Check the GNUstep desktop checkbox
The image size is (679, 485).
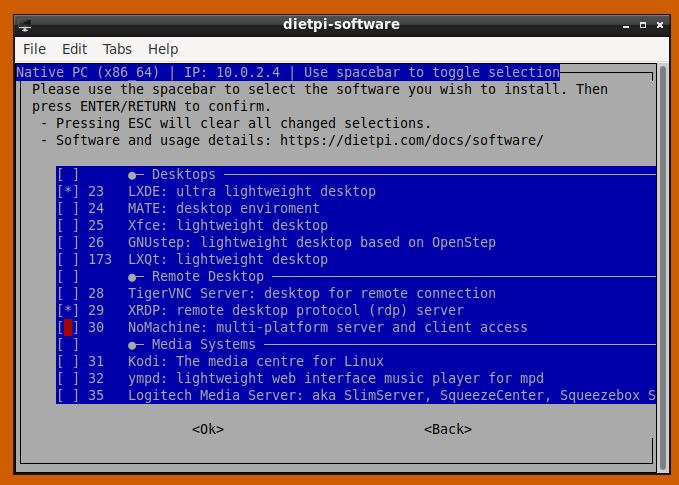(x=68, y=242)
